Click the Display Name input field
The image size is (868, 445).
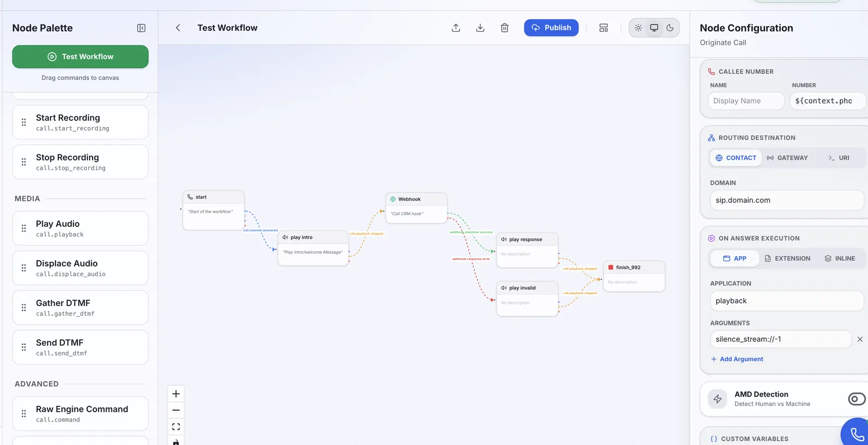coord(746,101)
